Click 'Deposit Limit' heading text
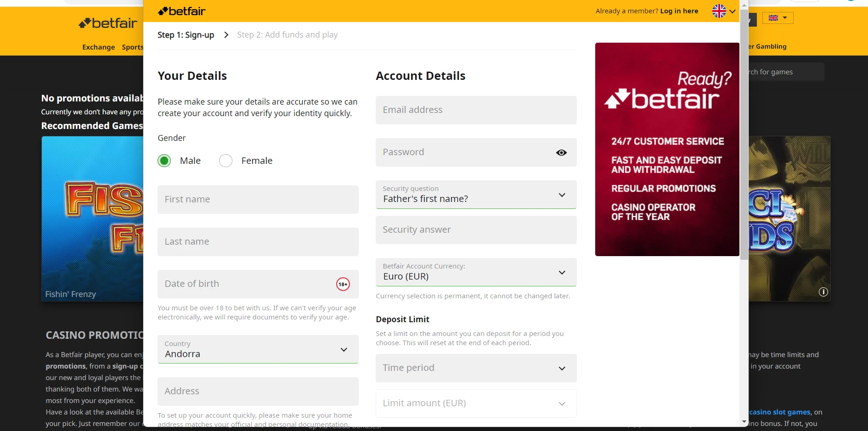 click(x=402, y=319)
